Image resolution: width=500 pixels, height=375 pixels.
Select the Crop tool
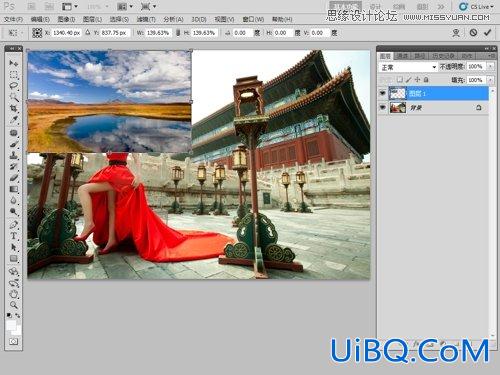pos(14,109)
